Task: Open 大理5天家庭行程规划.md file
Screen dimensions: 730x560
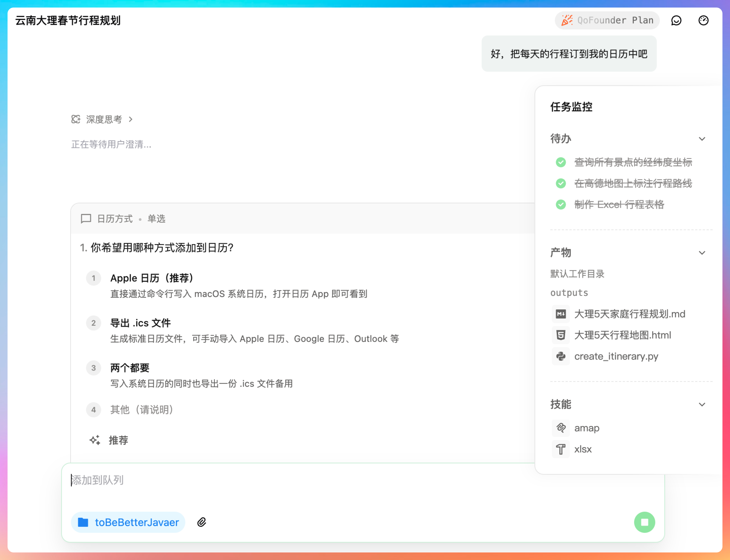Action: (629, 314)
